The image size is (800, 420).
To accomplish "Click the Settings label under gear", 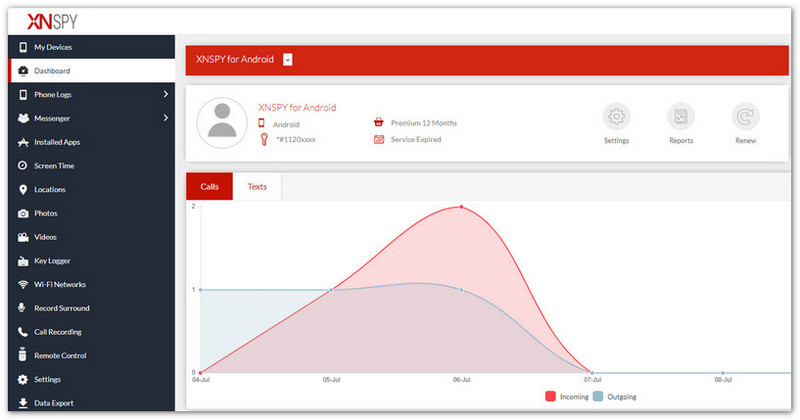I will coord(616,140).
